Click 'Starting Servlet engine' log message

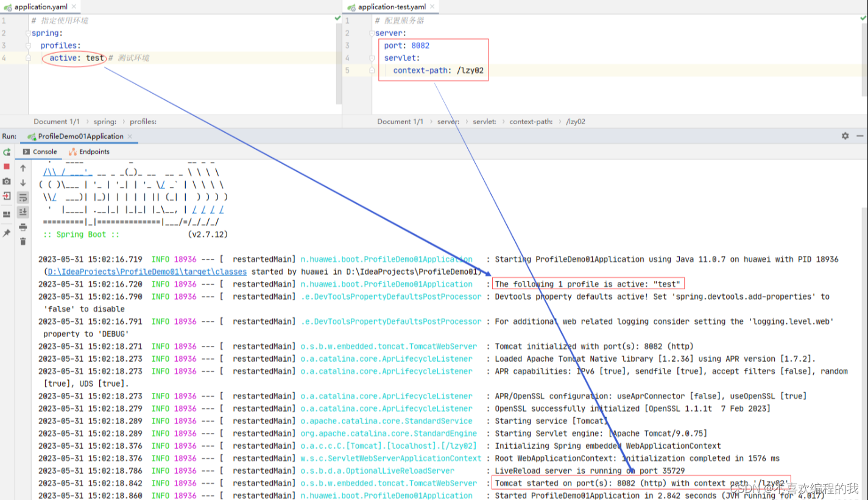[x=601, y=433]
